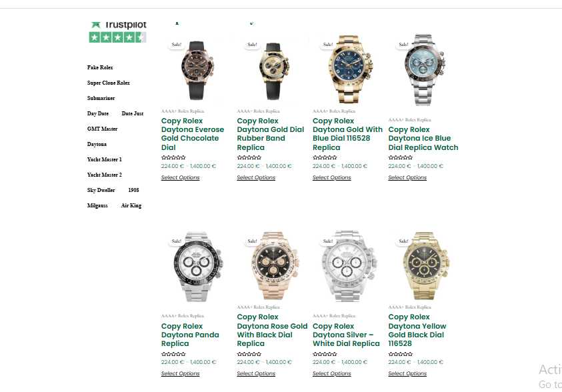Open the Air King category link
The width and height of the screenshot is (562, 392).
coord(131,206)
